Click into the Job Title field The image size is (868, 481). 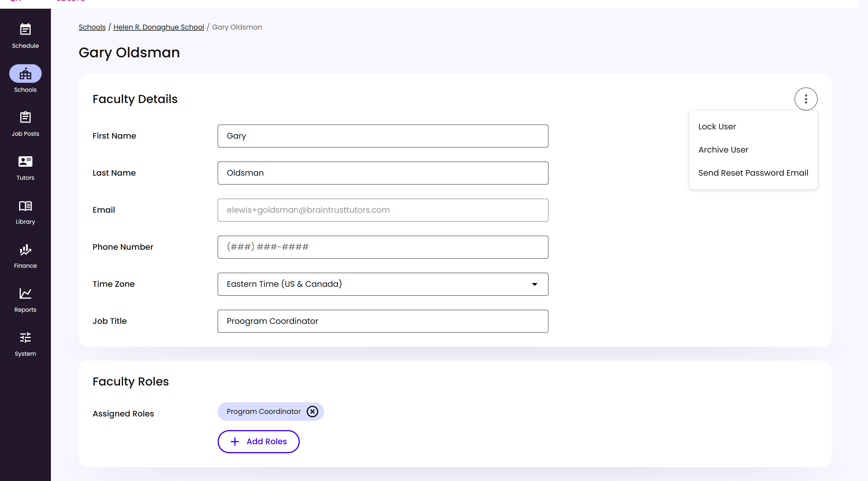[x=383, y=321]
